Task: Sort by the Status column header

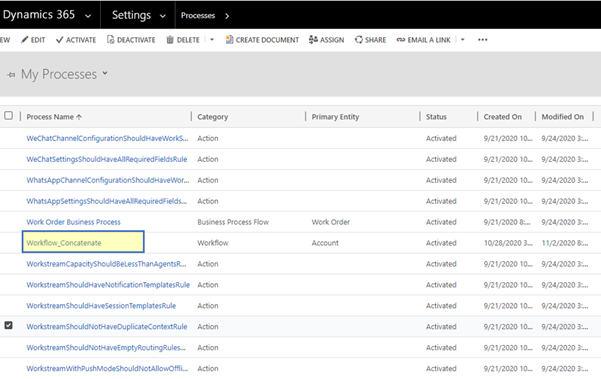Action: pyautogui.click(x=436, y=117)
